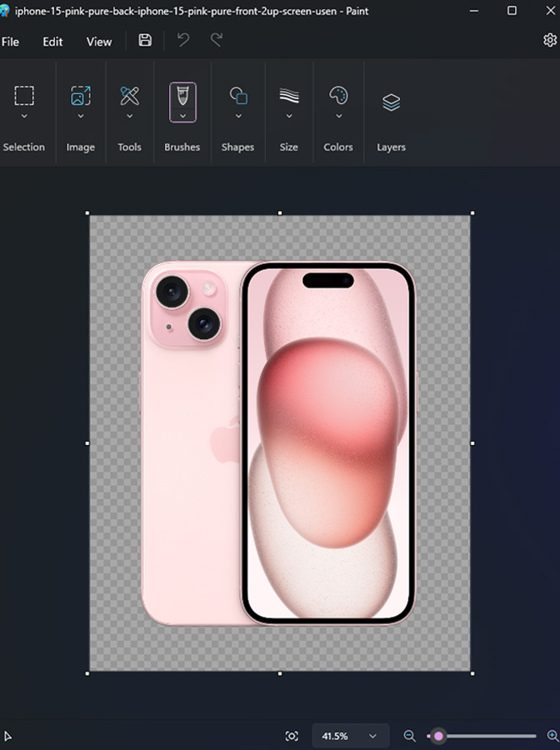
Task: Click the Image label
Action: (80, 147)
